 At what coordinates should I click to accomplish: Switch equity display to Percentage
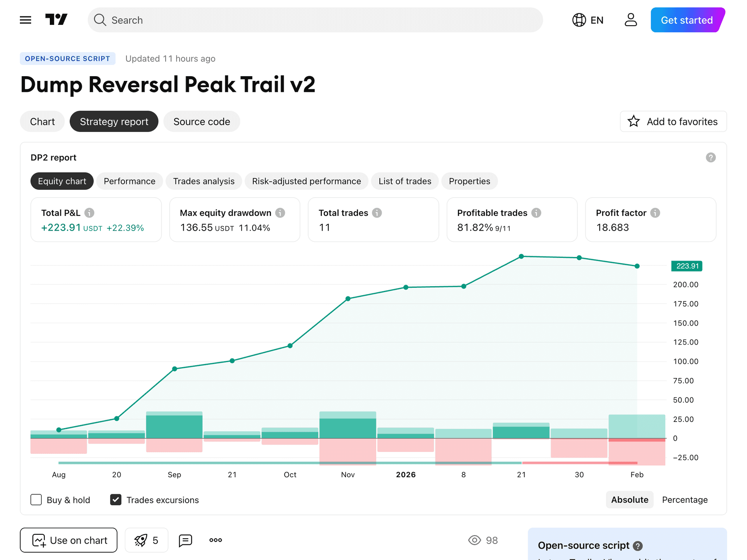685,500
